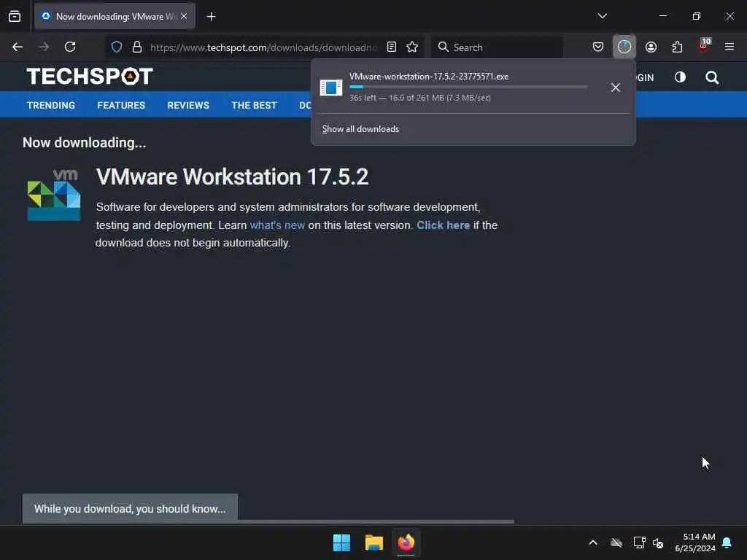Expand the list all tabs chevron
This screenshot has width=747, height=560.
click(602, 16)
